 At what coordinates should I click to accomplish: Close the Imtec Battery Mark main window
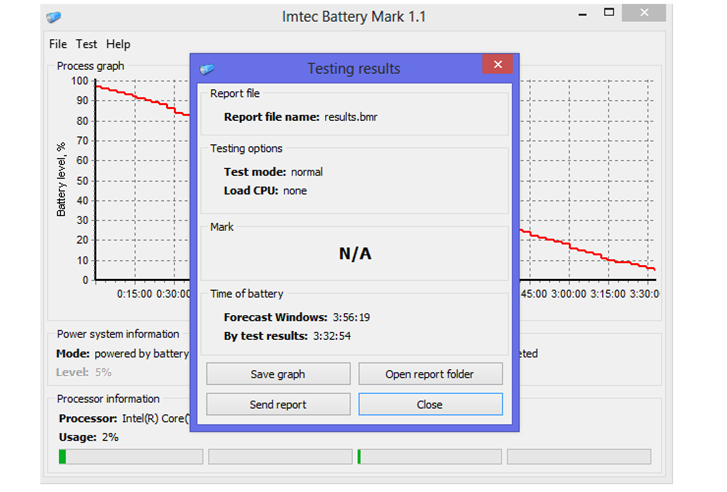[x=644, y=13]
